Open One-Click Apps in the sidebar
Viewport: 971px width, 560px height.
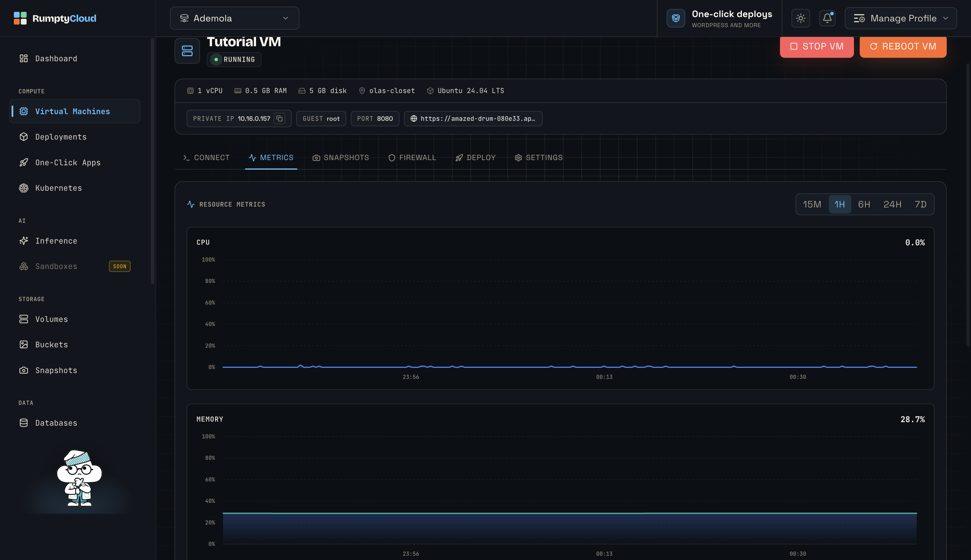[75, 162]
